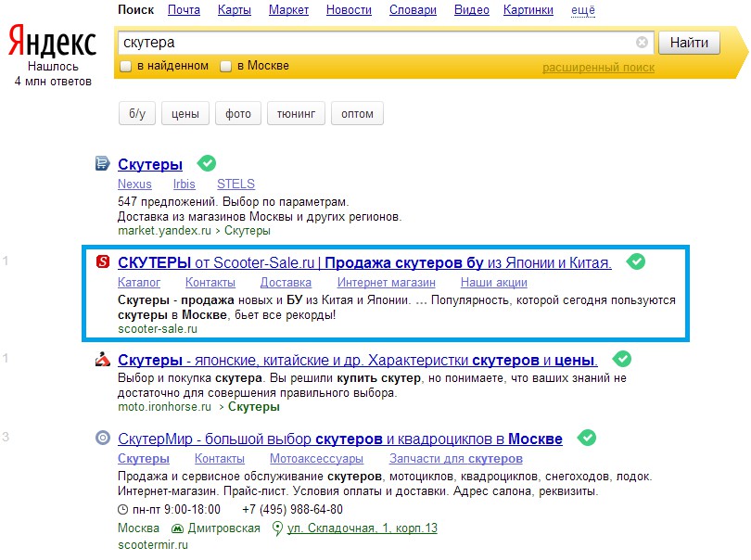Open the Почта service tab
The height and width of the screenshot is (560, 751).
tap(184, 10)
